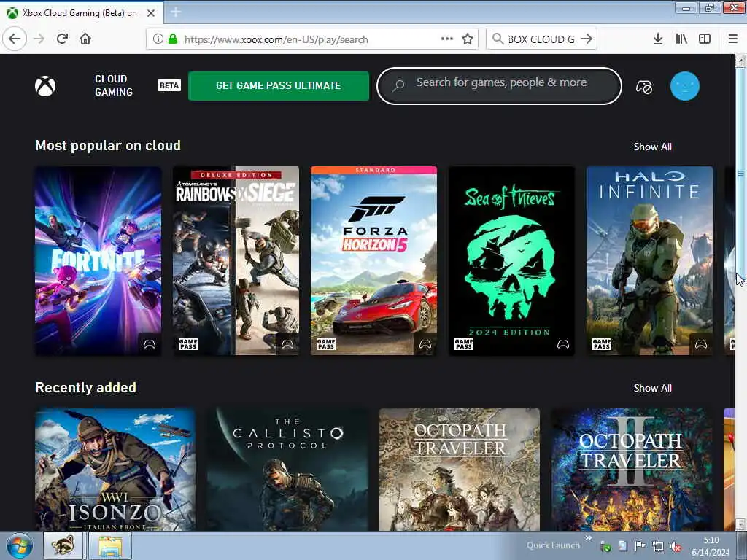Click the green padlock security icon

pos(173,39)
